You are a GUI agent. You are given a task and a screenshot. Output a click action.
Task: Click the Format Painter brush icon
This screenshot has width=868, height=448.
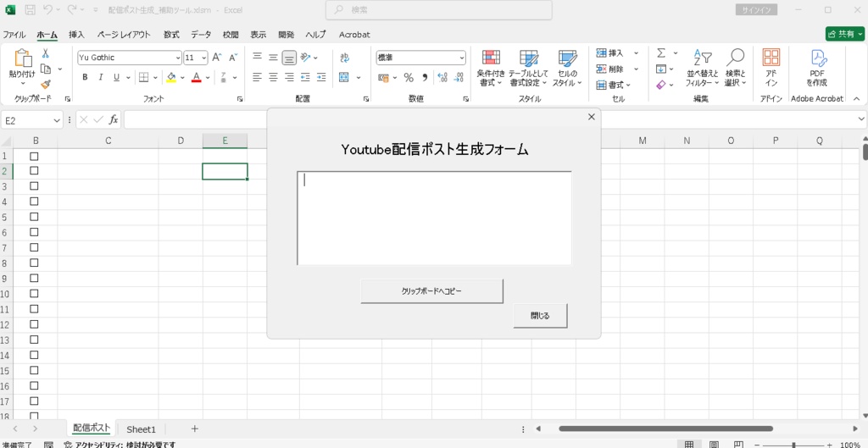[46, 84]
